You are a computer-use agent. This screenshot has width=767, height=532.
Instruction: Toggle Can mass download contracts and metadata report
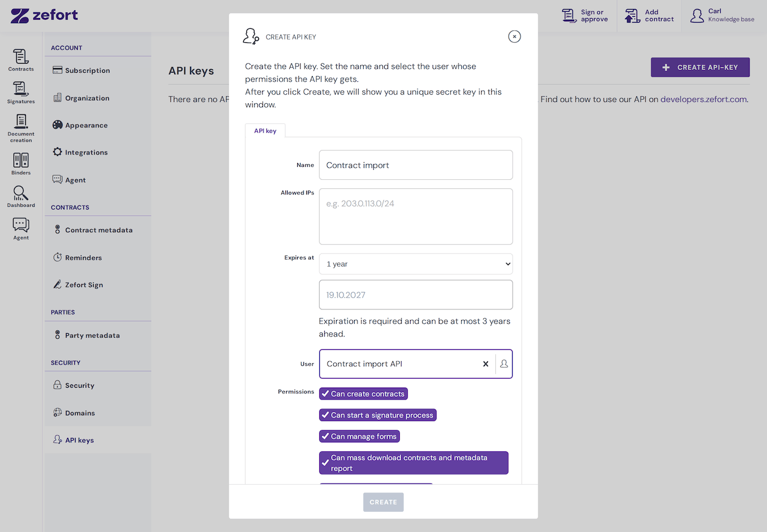[x=413, y=463]
